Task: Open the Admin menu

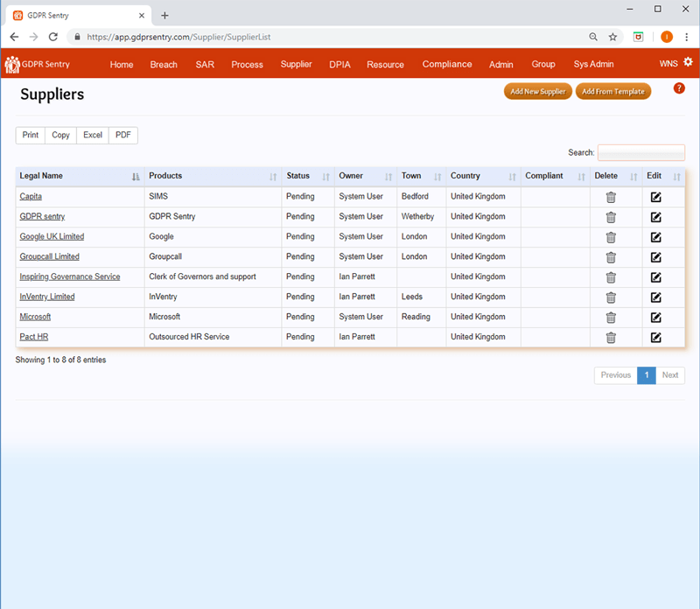Action: coord(500,65)
